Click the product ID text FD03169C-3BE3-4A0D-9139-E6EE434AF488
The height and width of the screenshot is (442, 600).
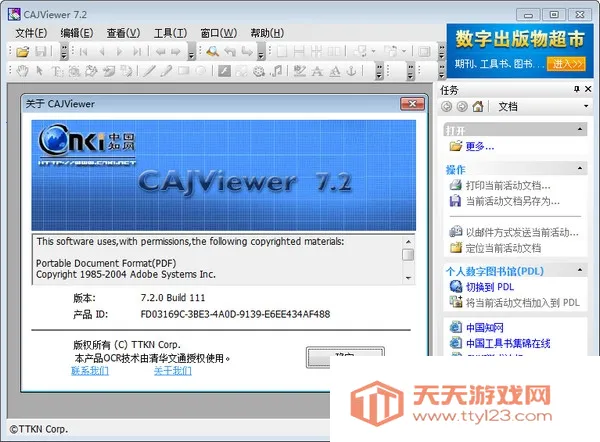235,314
